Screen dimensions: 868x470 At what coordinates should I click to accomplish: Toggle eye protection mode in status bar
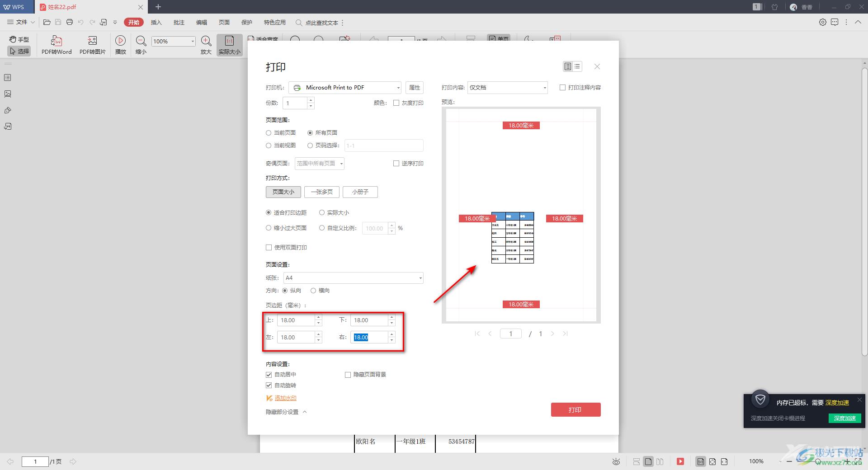coord(616,461)
